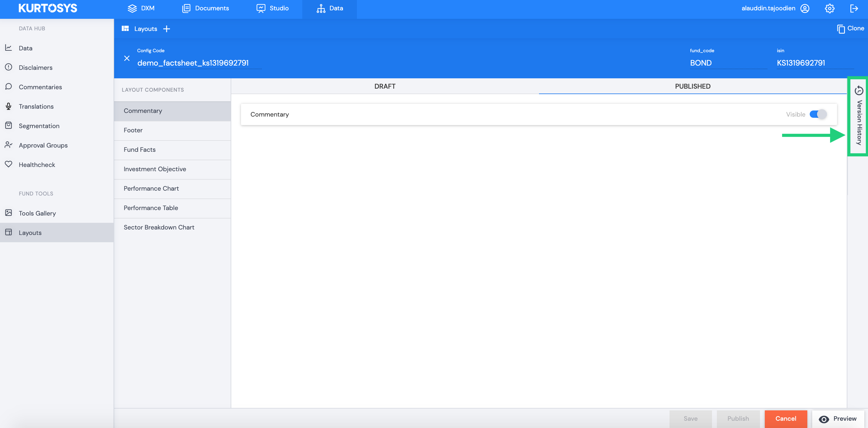Click the Documents icon in top nav

tap(186, 8)
